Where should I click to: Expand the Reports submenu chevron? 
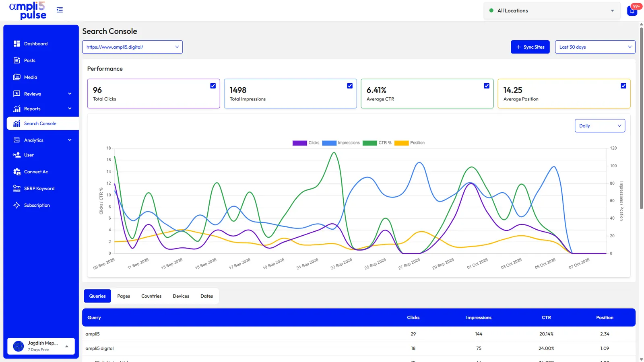click(x=70, y=109)
